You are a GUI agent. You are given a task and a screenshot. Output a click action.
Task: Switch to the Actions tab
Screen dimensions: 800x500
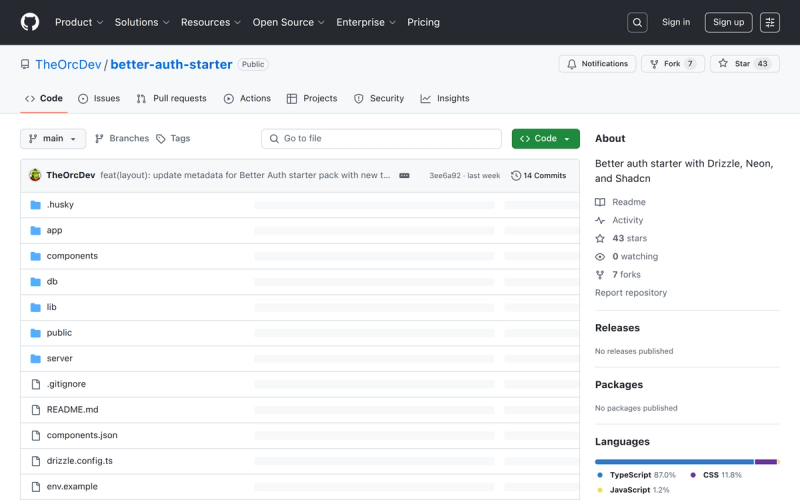(247, 98)
